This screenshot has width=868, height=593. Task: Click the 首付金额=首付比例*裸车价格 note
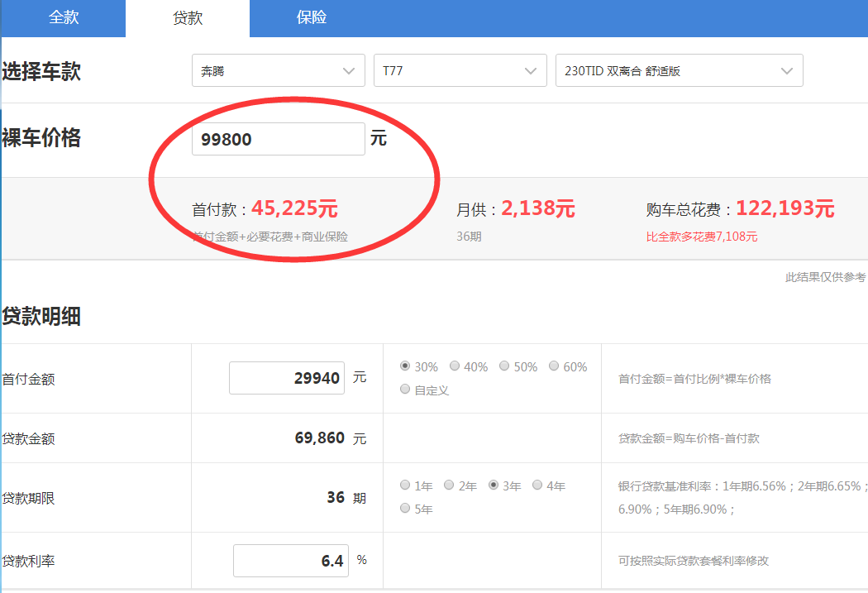[x=694, y=379]
